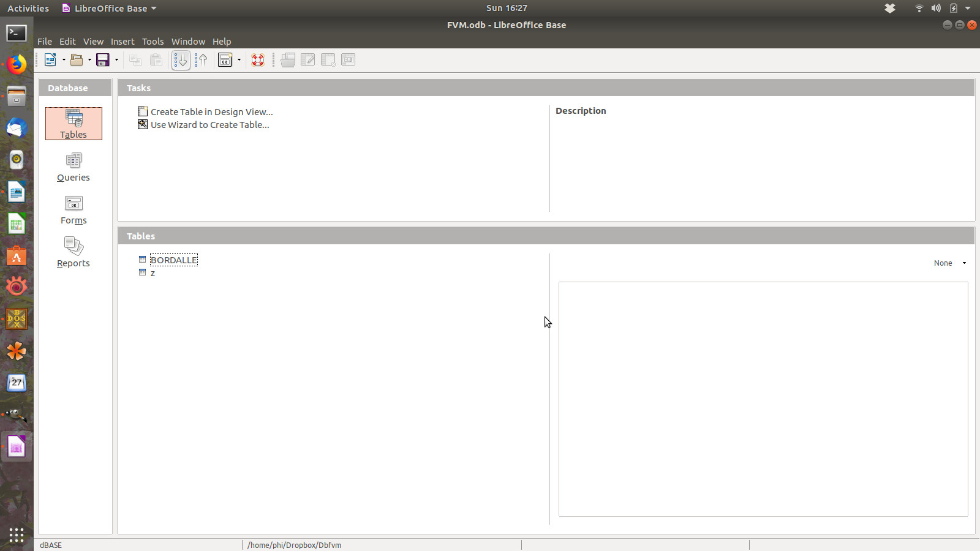Click the Rename table toolbar icon
The width and height of the screenshot is (980, 551).
tap(348, 59)
